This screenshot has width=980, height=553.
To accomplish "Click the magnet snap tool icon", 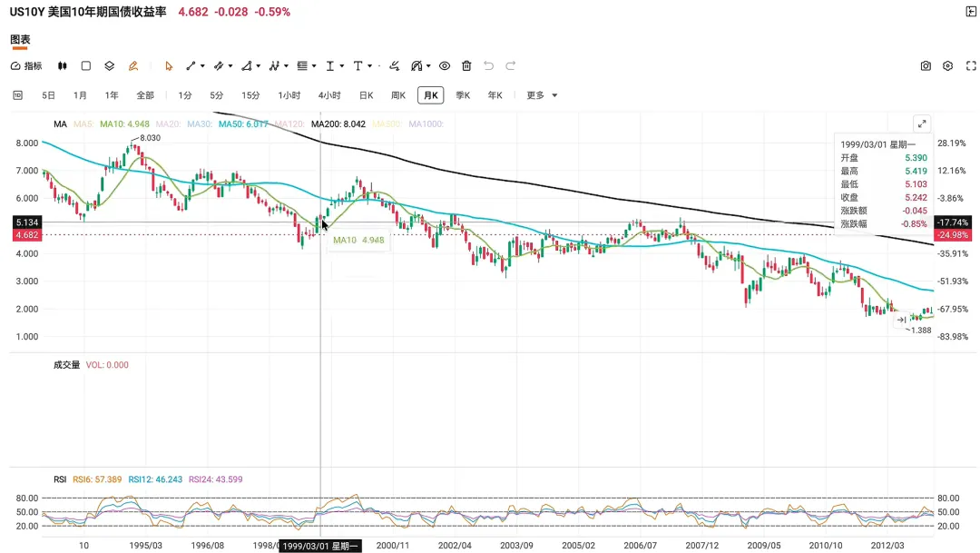I will coord(416,65).
